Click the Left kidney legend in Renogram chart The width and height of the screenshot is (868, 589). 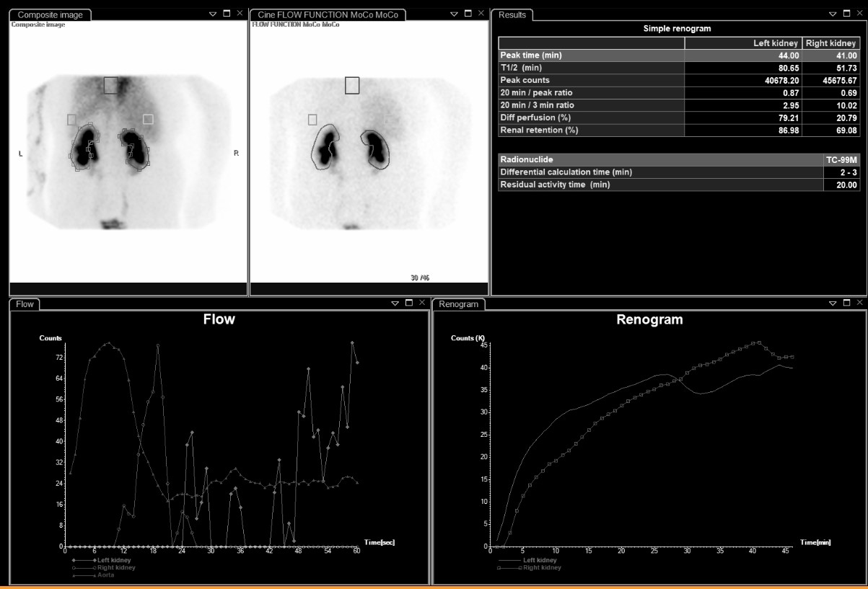click(x=540, y=559)
